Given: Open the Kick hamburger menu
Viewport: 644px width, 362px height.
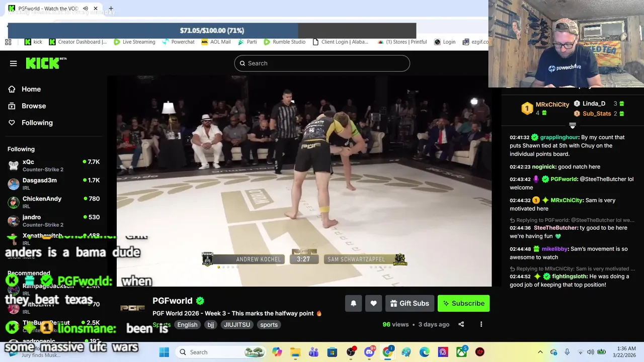Looking at the screenshot, I should [x=14, y=63].
